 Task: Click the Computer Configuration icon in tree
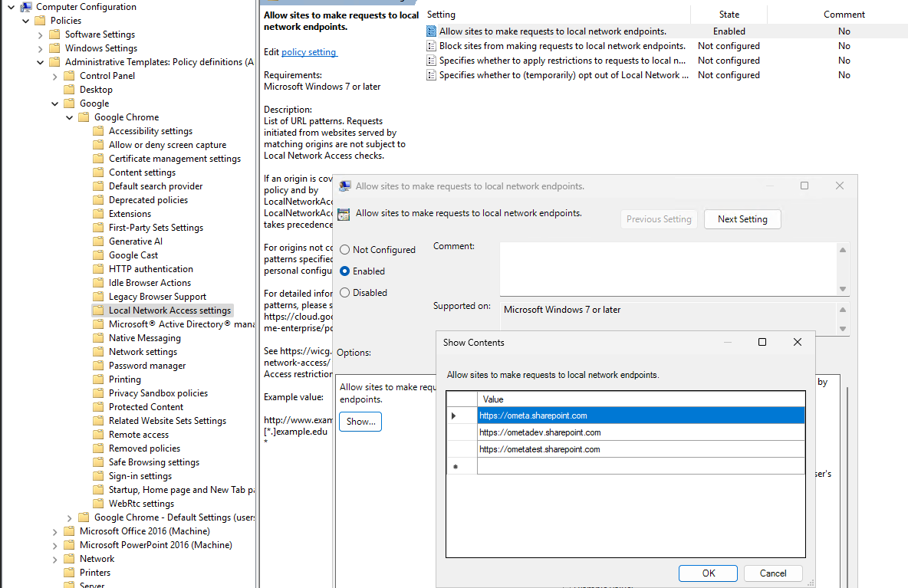(25, 7)
